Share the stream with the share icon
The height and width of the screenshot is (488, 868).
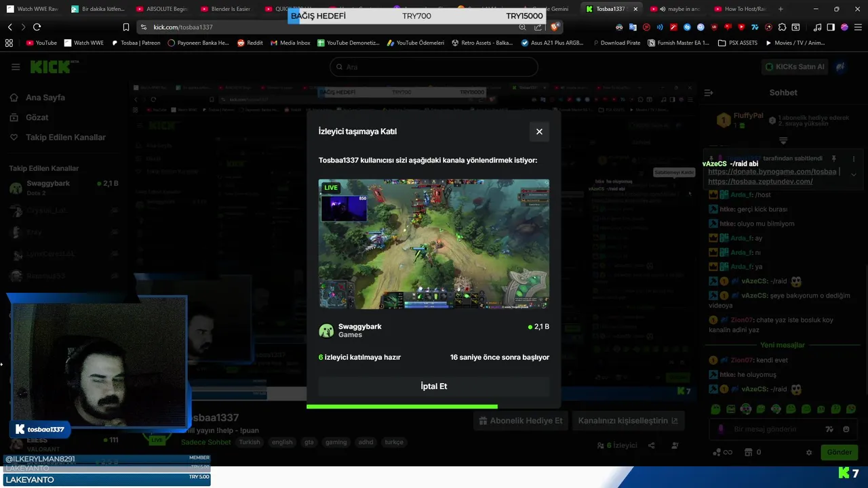651,445
